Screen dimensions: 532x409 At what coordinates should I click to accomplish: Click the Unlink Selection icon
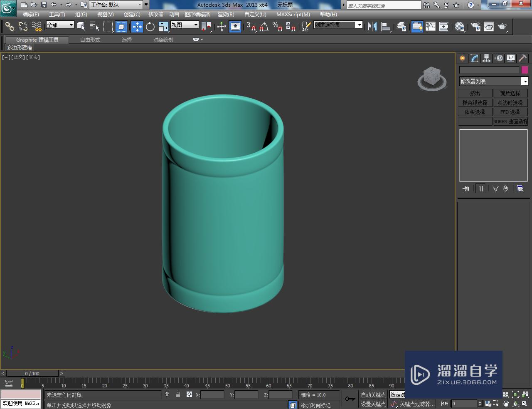[x=23, y=26]
